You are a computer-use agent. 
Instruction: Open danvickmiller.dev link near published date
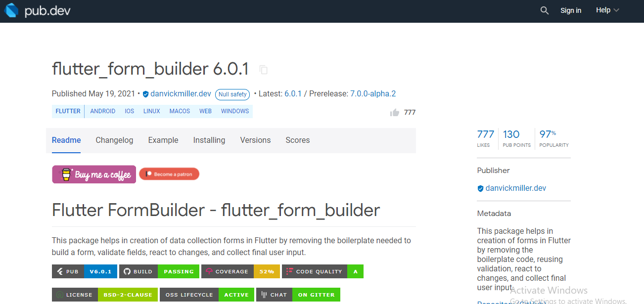click(x=182, y=94)
